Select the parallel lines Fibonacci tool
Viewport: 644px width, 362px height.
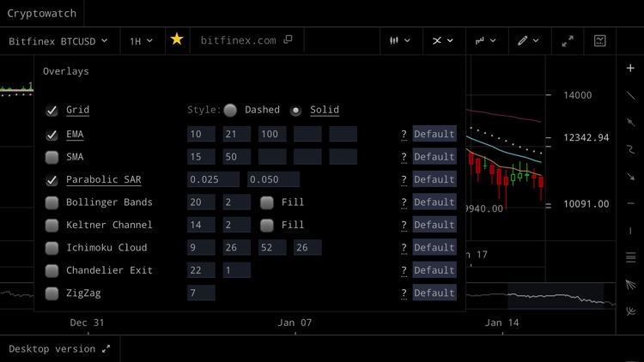630,257
